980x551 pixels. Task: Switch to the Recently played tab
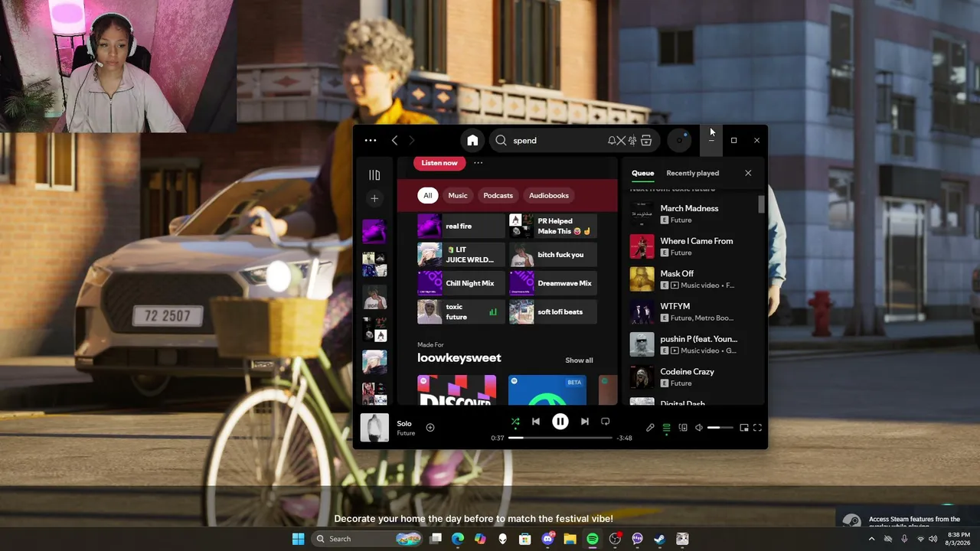click(x=693, y=173)
